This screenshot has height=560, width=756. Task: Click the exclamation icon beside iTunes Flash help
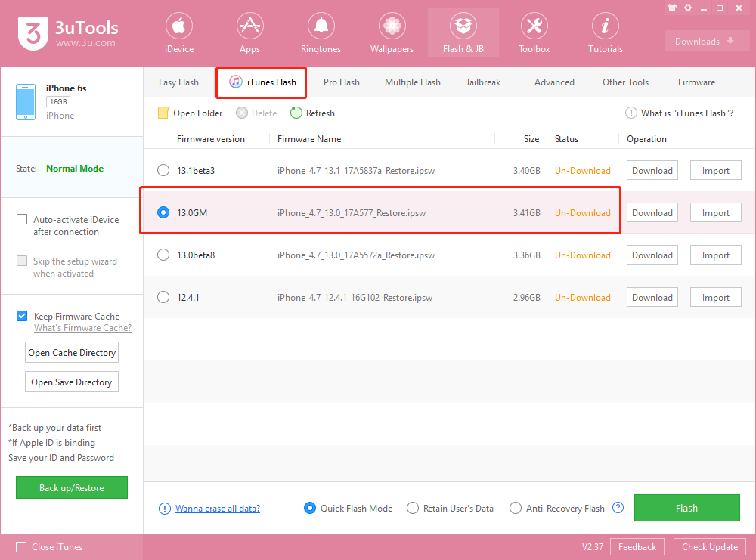click(x=631, y=113)
